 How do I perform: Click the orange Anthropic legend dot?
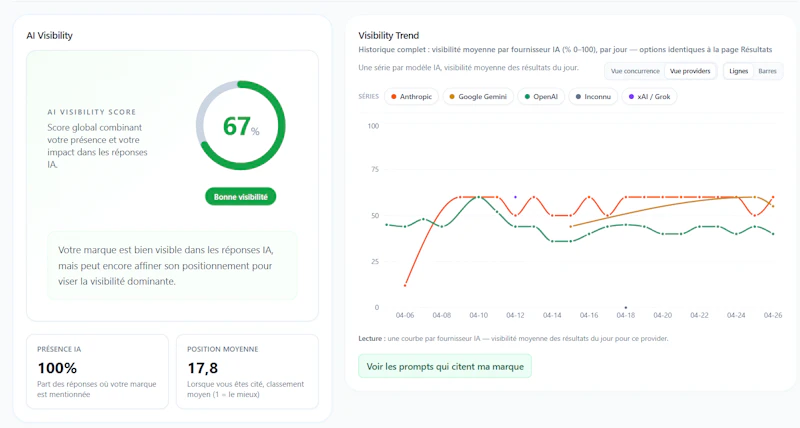click(x=393, y=96)
